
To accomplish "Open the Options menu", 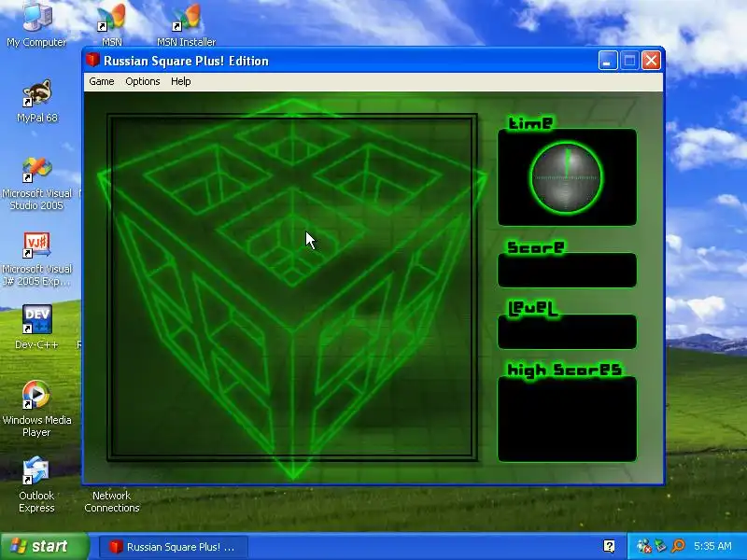I will [x=143, y=81].
